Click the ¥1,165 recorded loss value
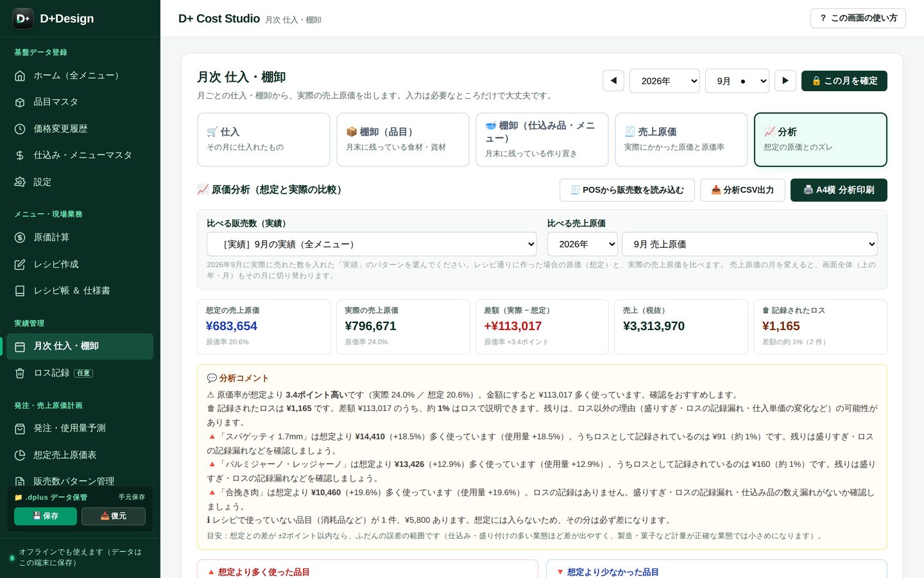924x578 pixels. 781,326
